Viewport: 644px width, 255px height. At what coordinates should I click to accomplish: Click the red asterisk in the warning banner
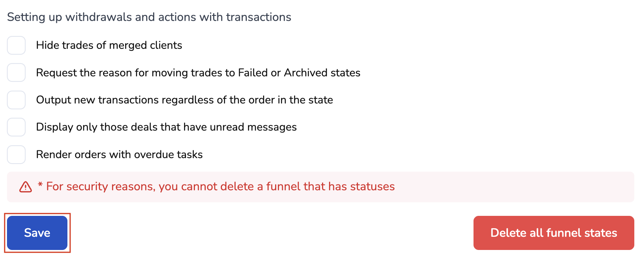tap(40, 185)
